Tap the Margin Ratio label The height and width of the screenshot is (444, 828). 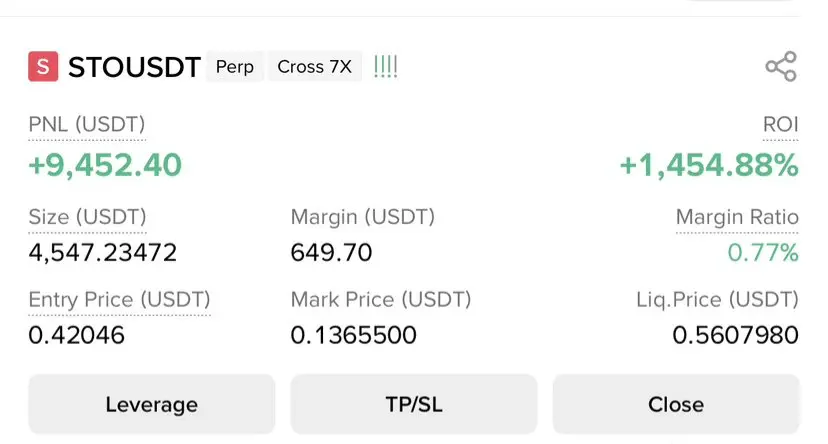(737, 217)
